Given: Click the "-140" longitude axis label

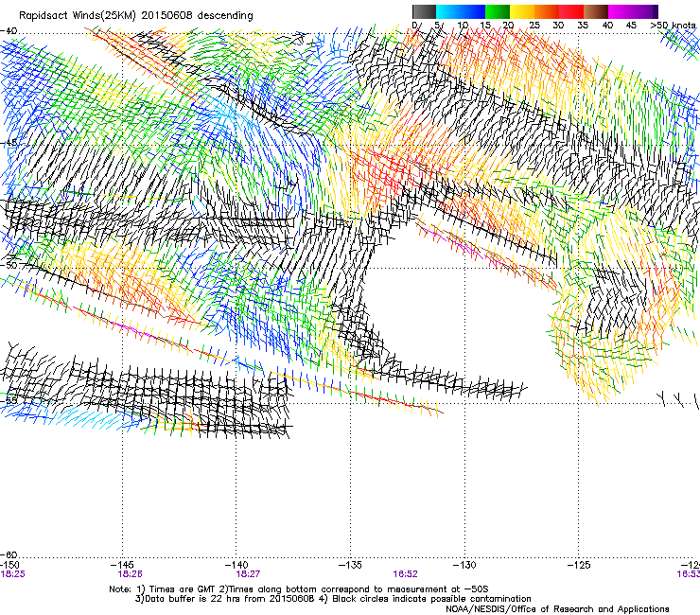Looking at the screenshot, I should click(236, 566).
